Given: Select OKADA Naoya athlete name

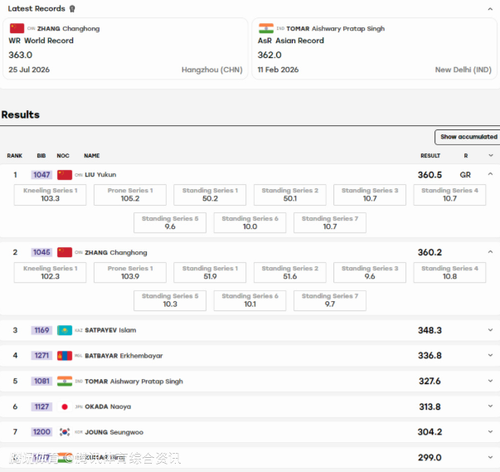Looking at the screenshot, I should click(x=108, y=407).
